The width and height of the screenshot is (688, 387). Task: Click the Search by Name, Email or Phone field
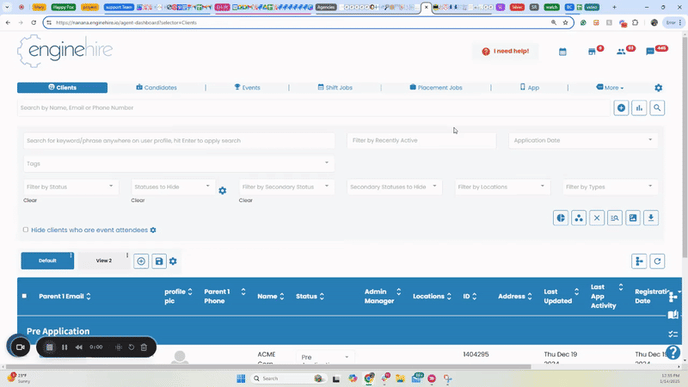314,108
